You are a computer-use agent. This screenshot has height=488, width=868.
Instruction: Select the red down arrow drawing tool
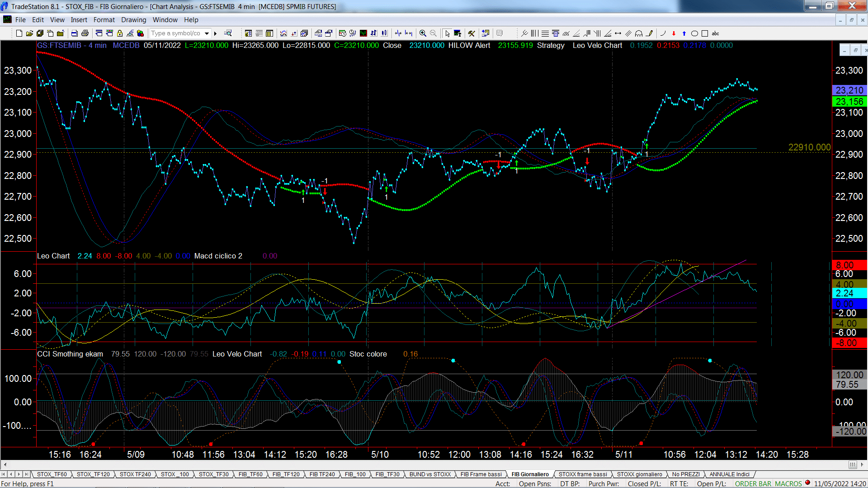click(674, 33)
